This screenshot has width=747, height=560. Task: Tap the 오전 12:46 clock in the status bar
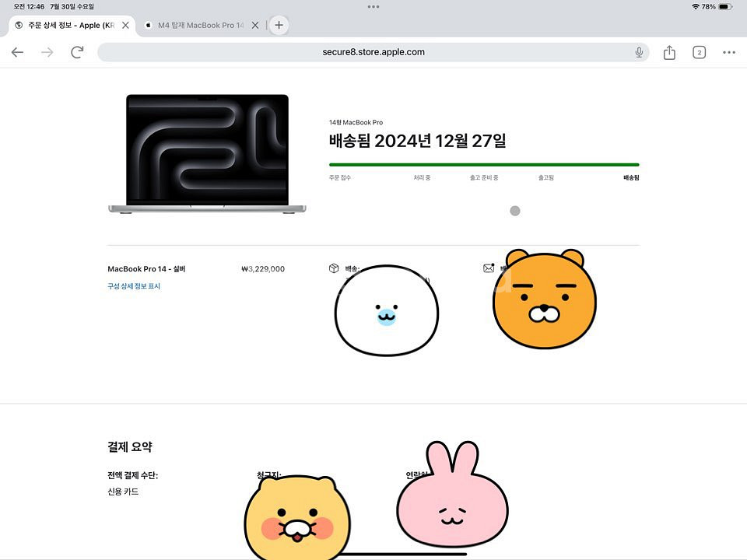tap(29, 7)
